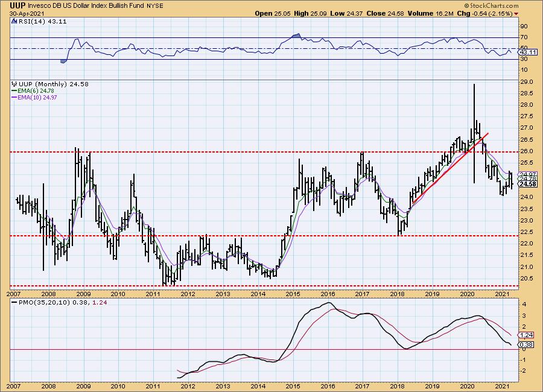Click the red down-arrow icon beside Chg

pyautogui.click(x=516, y=14)
